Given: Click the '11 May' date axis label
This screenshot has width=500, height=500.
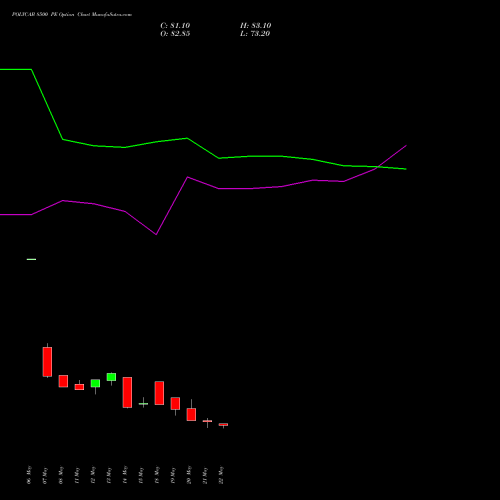Looking at the screenshot, I should point(77,475).
